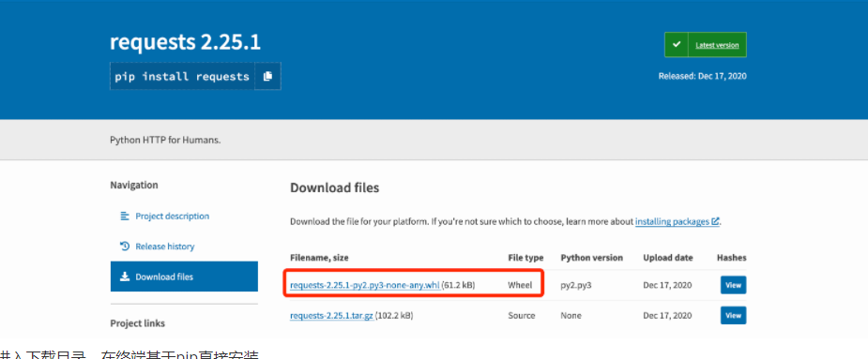The width and height of the screenshot is (868, 359).
Task: Click the Release history clock icon
Action: [125, 247]
